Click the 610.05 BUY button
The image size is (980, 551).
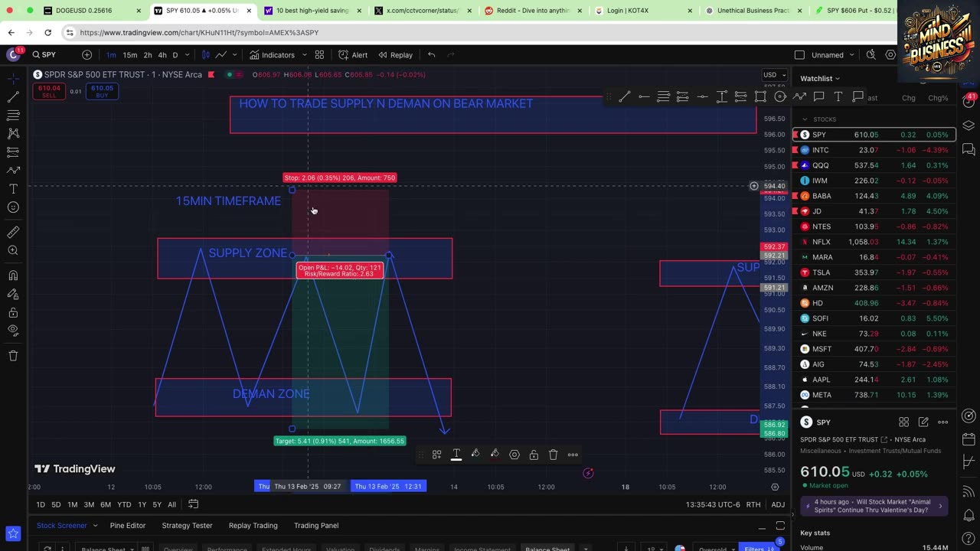(102, 91)
